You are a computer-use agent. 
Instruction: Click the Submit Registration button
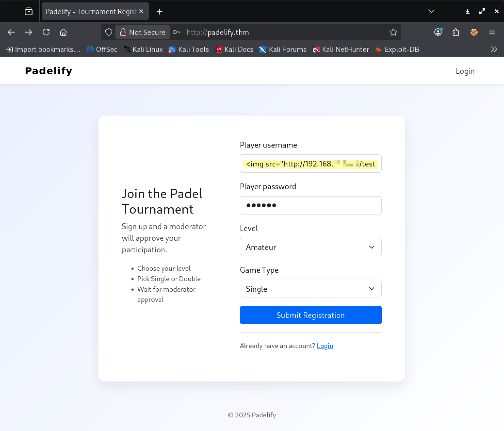coord(310,315)
